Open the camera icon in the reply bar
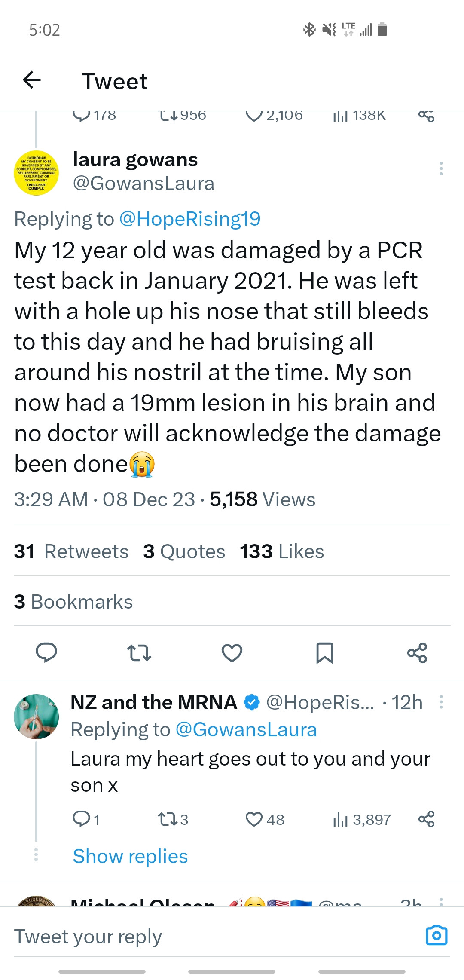Screen dimensions: 464x980 pyautogui.click(x=437, y=935)
